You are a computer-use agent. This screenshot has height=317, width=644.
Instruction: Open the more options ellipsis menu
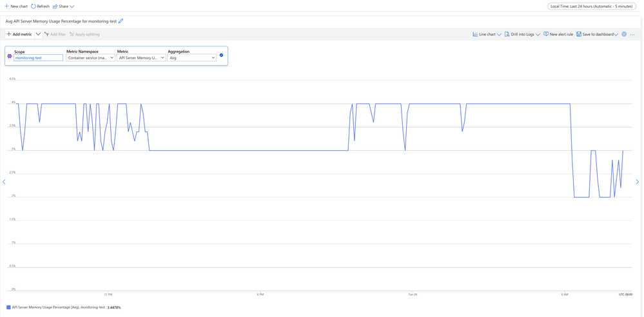632,34
